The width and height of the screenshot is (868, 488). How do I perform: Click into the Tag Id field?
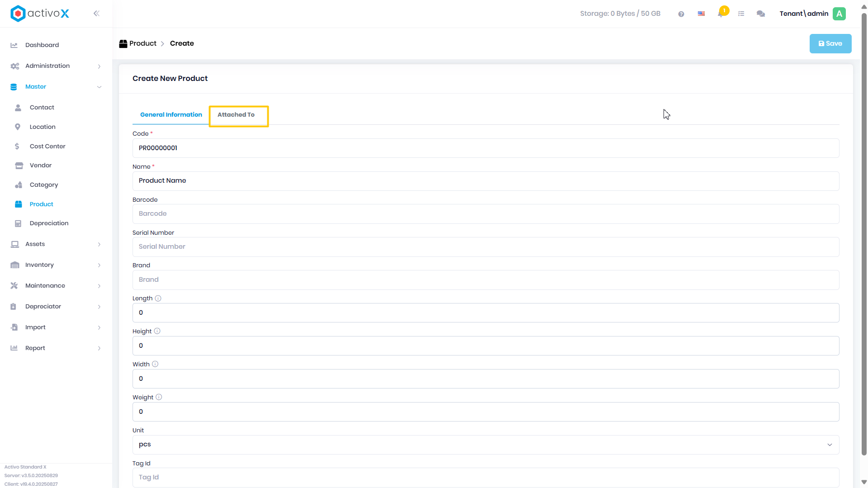pos(485,478)
